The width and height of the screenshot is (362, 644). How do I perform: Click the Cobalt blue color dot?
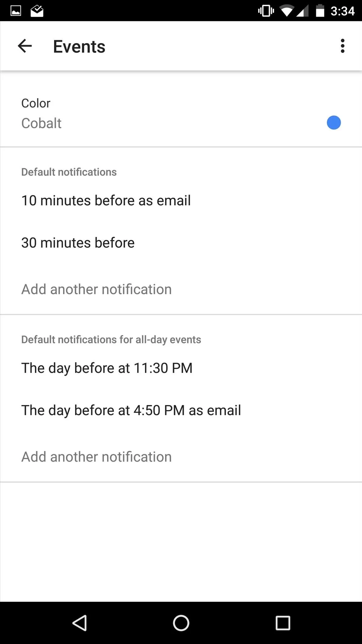click(x=334, y=123)
